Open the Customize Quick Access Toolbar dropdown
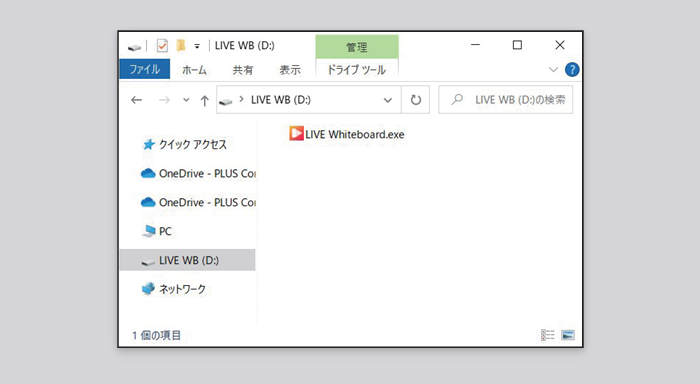Viewport: 700px width, 384px height. (197, 46)
